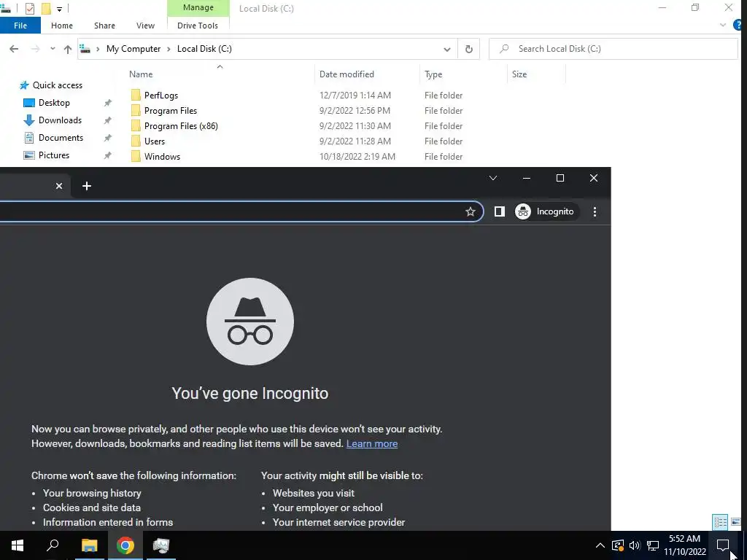Open Chrome tab search chevron
The height and width of the screenshot is (560, 747).
[493, 178]
